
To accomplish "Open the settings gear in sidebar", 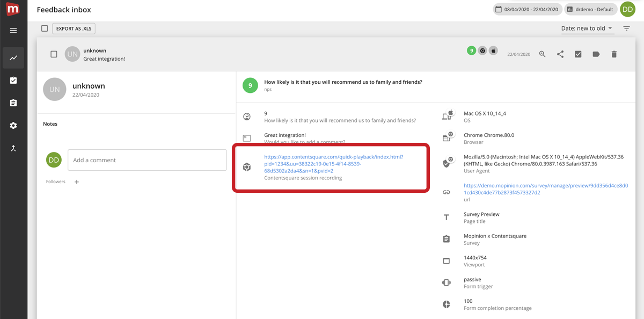I will click(x=13, y=125).
